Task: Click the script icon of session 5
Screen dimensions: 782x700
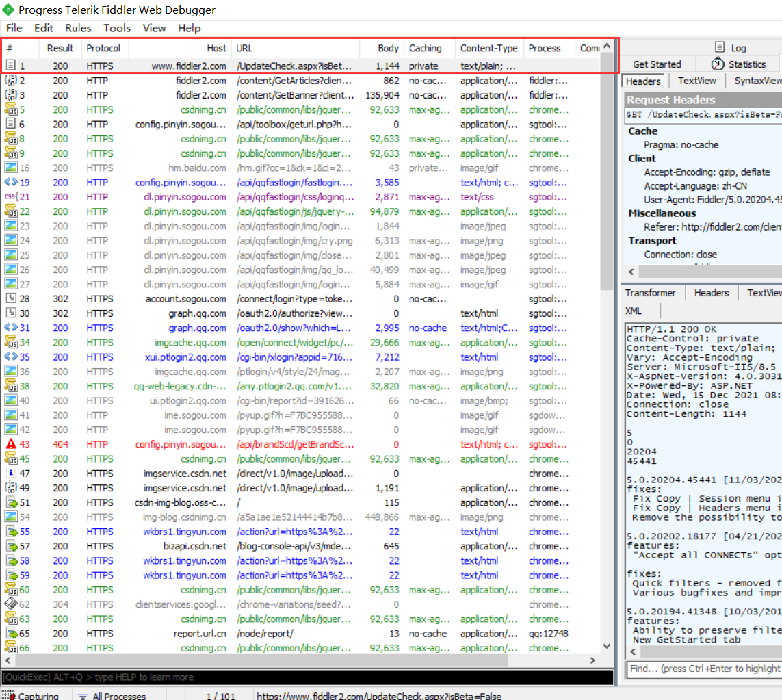Action: [10, 109]
